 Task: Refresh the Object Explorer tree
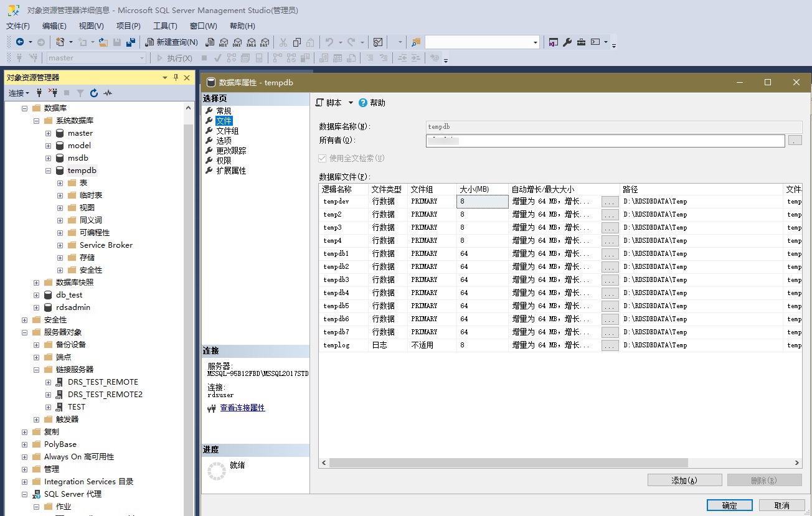pos(94,93)
